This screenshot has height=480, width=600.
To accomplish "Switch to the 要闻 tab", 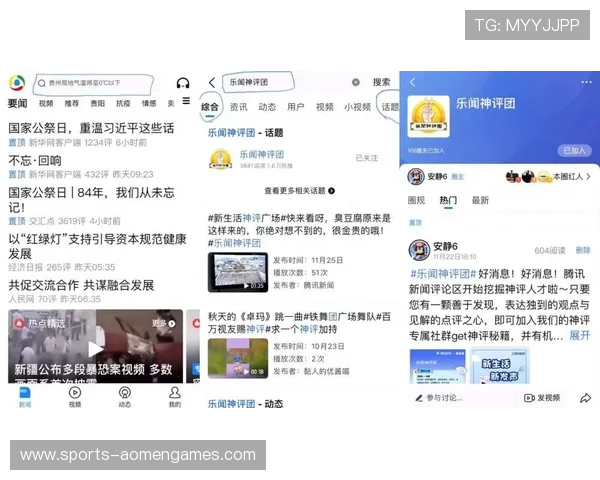I will (x=17, y=103).
